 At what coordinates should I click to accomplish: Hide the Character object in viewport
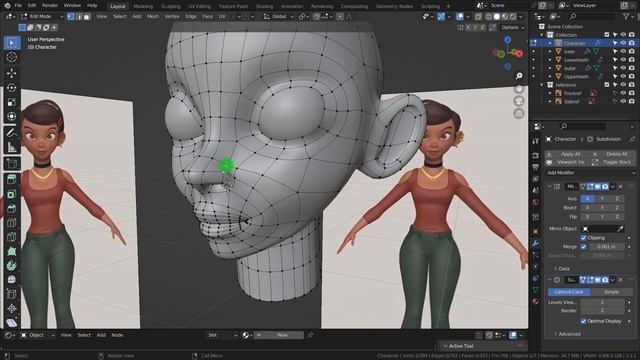pyautogui.click(x=623, y=43)
